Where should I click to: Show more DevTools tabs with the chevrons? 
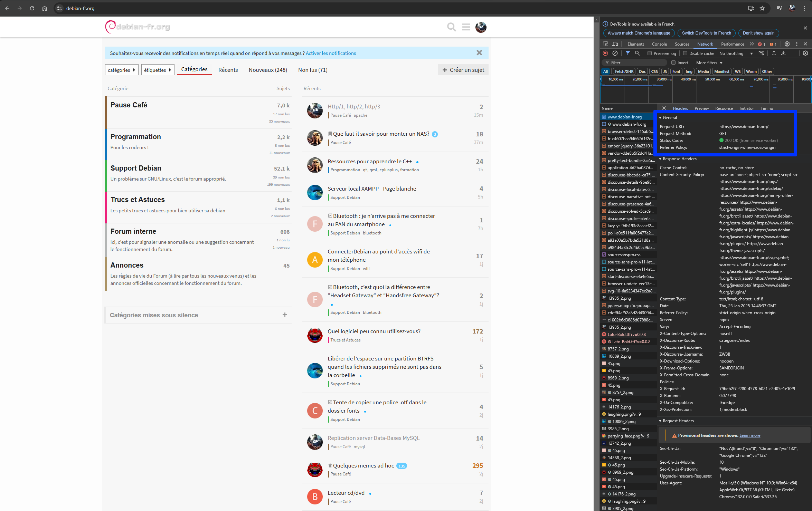pos(752,44)
